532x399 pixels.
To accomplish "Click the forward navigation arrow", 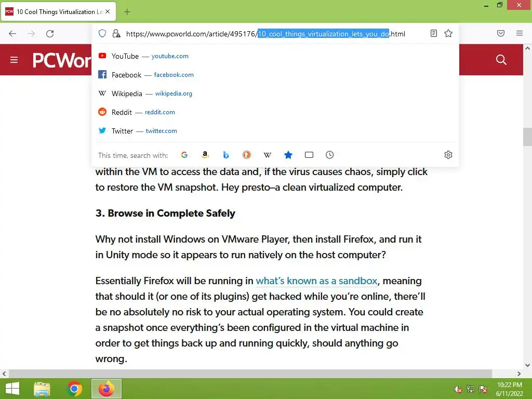I will point(31,34).
